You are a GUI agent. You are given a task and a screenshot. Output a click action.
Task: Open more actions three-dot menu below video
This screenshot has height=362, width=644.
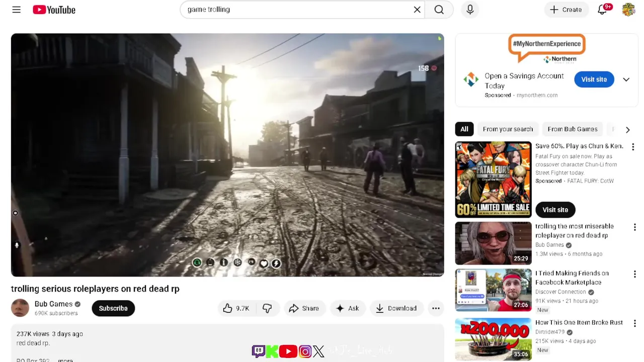pyautogui.click(x=436, y=308)
